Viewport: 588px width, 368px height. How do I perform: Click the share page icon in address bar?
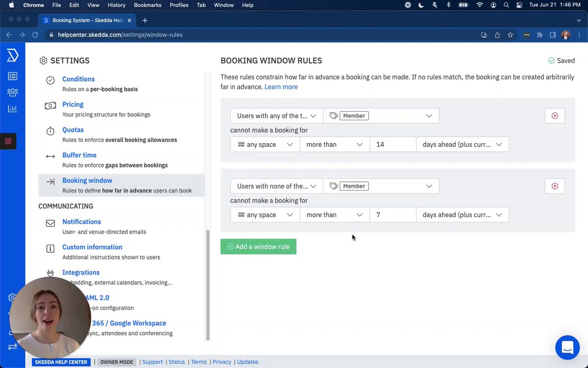(x=497, y=34)
